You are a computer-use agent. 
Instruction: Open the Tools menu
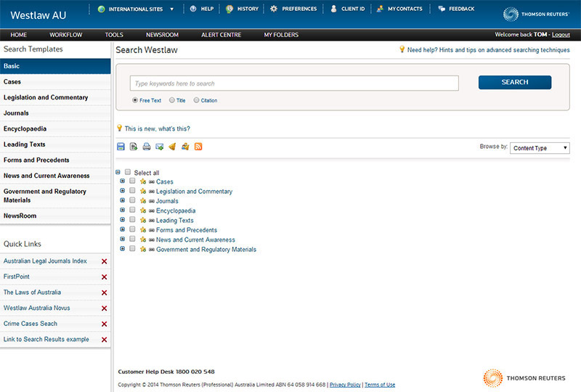click(114, 35)
